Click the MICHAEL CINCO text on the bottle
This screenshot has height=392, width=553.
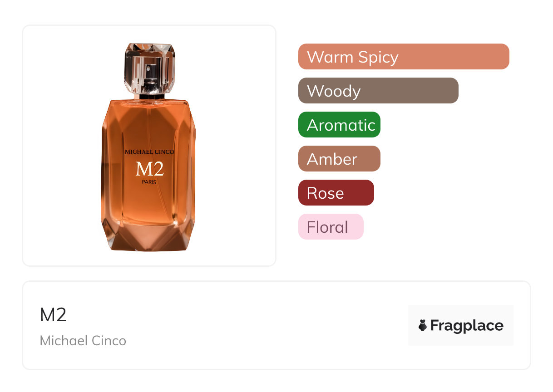(149, 152)
